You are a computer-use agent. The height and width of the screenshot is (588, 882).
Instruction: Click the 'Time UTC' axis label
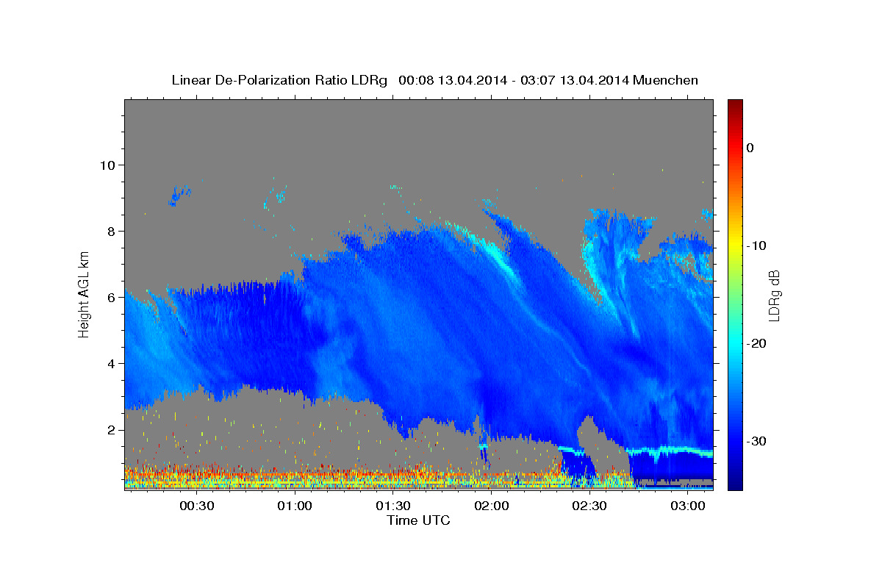tap(418, 520)
